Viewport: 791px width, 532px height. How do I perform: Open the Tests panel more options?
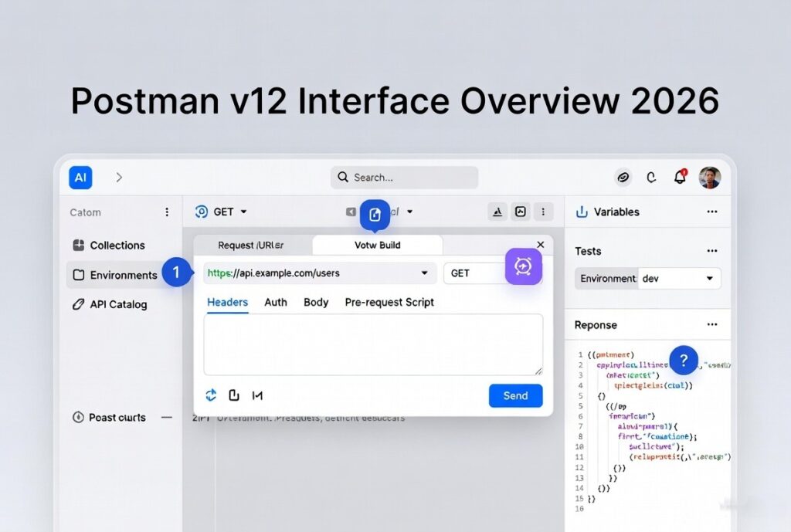[711, 251]
